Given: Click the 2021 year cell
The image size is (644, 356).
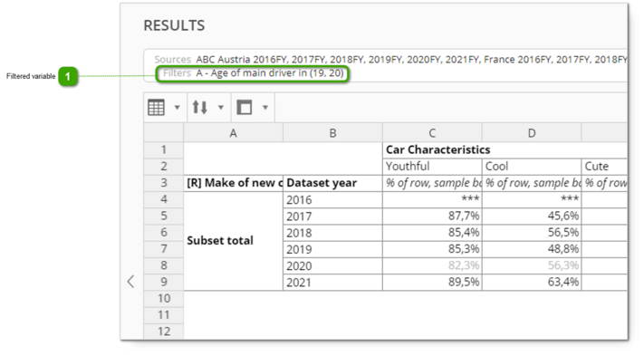Looking at the screenshot, I should [x=332, y=282].
